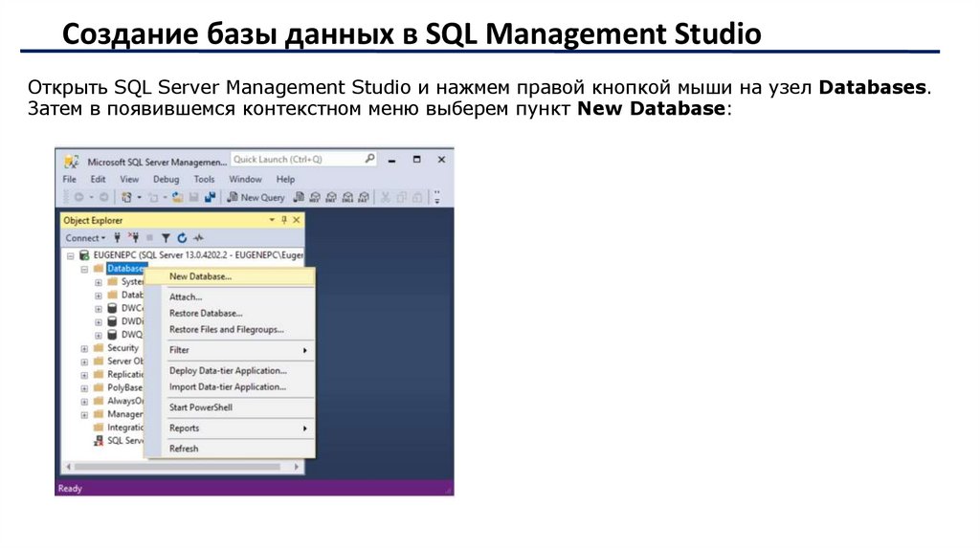The height and width of the screenshot is (549, 980).
Task: Click the Open File folder toolbar icon
Action: click(x=177, y=197)
